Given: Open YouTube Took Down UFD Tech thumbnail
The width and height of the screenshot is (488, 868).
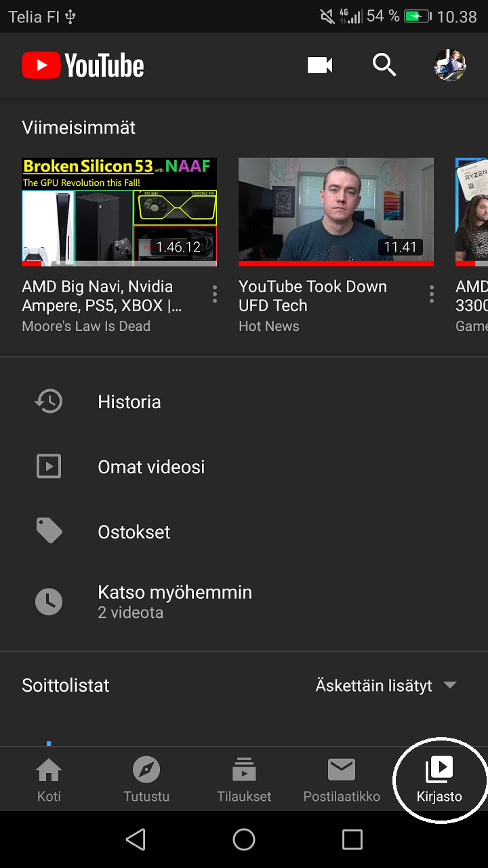Looking at the screenshot, I should (336, 212).
